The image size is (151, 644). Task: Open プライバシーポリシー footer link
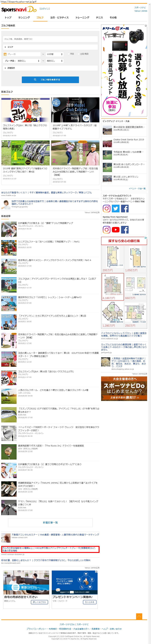click(37, 629)
